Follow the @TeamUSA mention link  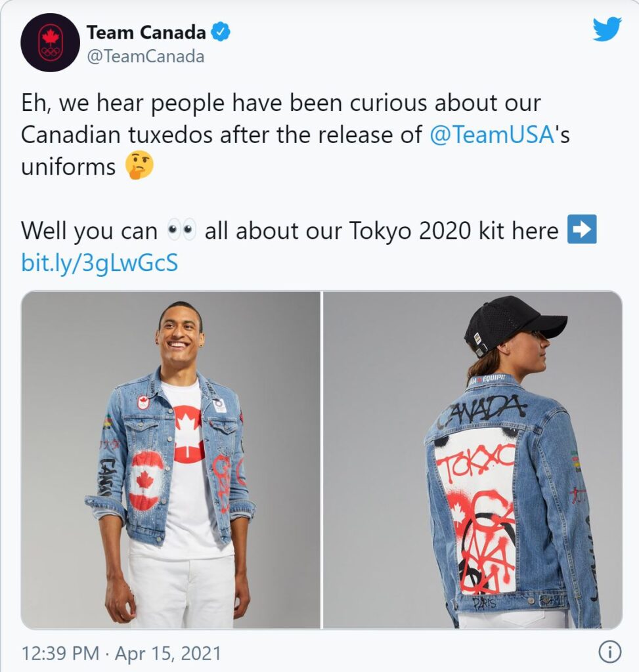[493, 135]
